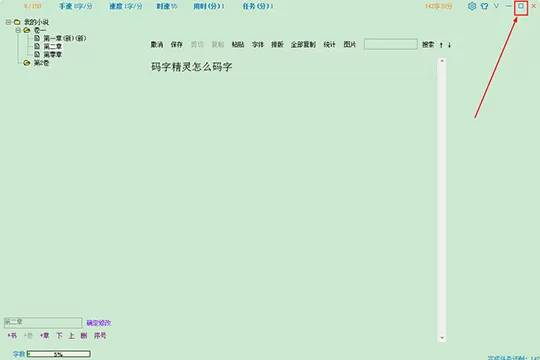The width and height of the screenshot is (540, 360).
Task: Open chapter 第一章(新)(新)
Action: [64, 38]
